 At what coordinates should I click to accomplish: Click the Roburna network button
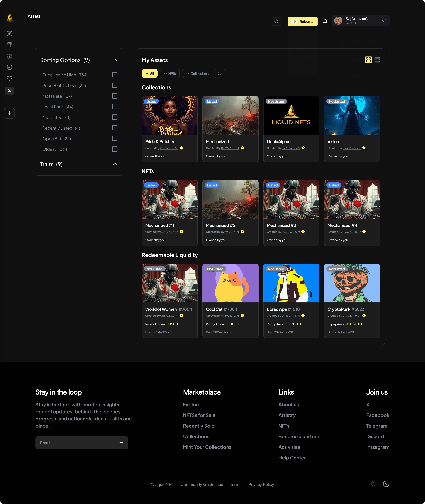point(303,21)
